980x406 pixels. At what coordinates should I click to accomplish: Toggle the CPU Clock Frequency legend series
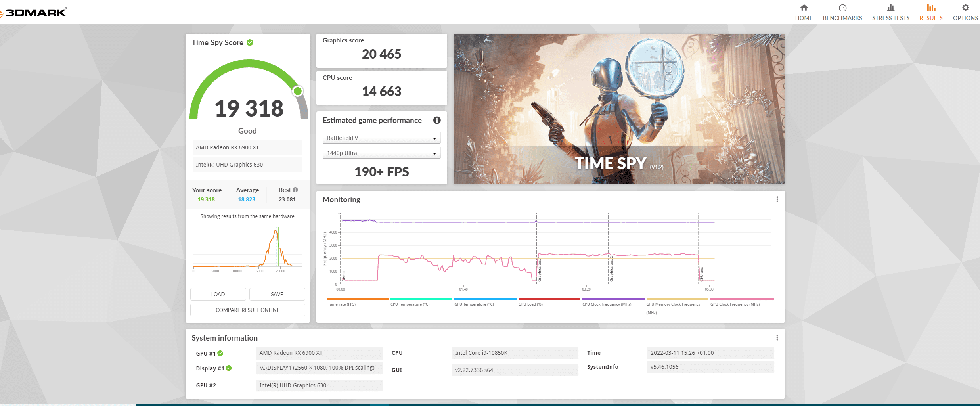point(613,302)
